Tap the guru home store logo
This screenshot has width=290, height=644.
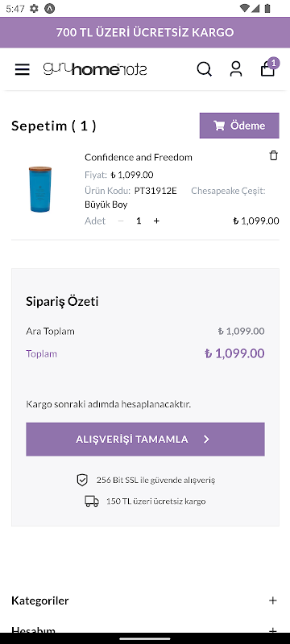tap(95, 69)
